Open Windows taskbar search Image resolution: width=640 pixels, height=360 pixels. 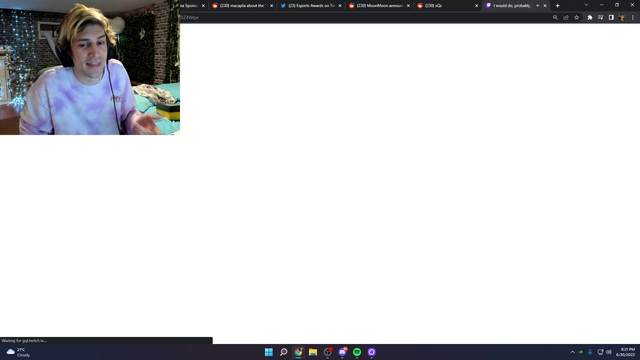[x=283, y=352]
